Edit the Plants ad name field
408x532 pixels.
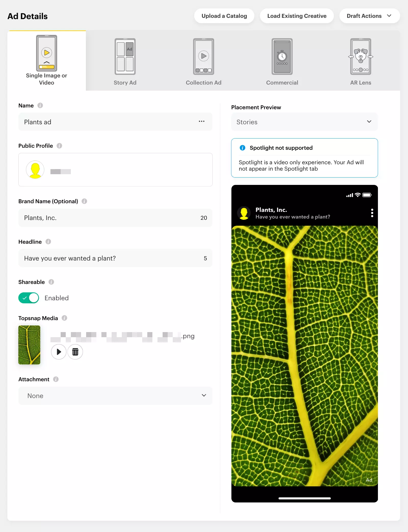tap(115, 122)
